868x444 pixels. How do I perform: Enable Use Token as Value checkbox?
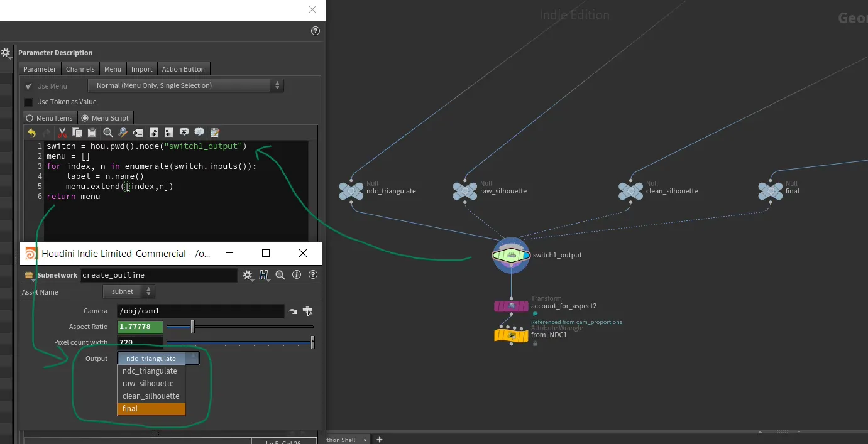tap(28, 102)
